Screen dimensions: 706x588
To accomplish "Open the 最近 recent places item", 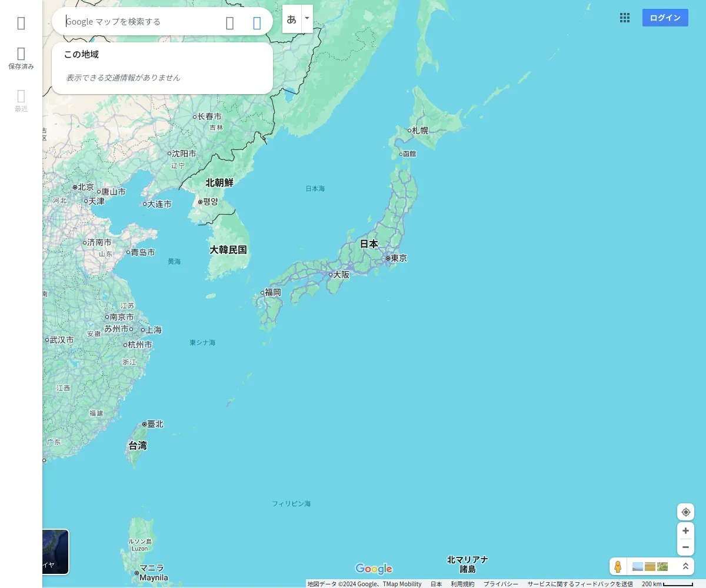I will (x=21, y=101).
